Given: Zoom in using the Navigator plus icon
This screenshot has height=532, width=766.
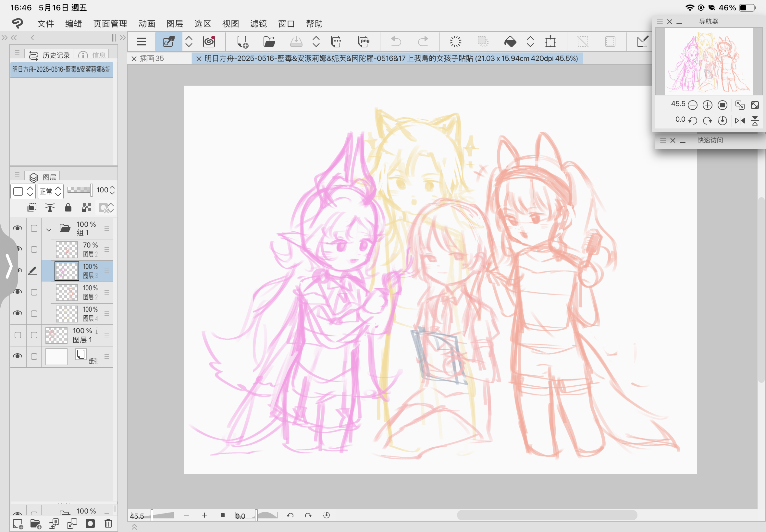Looking at the screenshot, I should tap(707, 105).
